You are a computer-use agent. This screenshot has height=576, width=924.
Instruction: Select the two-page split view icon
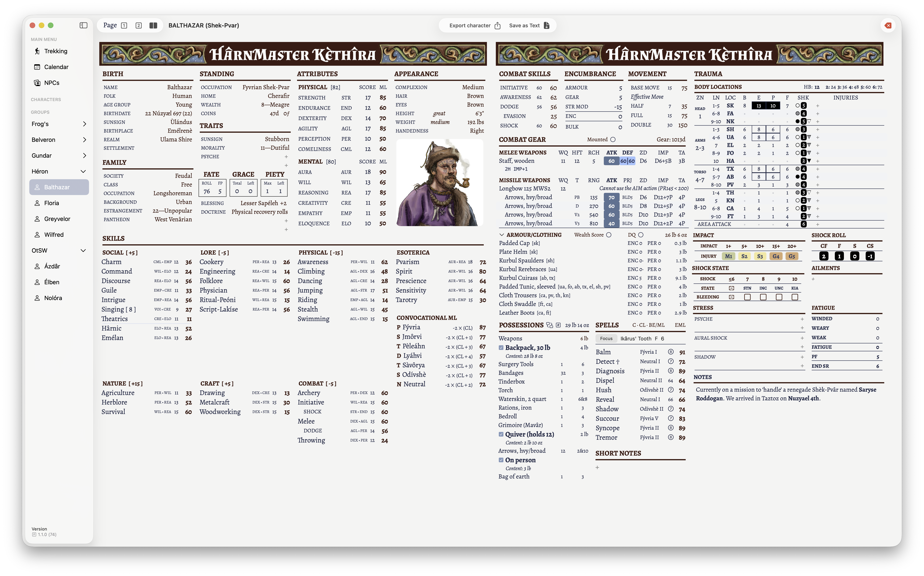point(153,25)
